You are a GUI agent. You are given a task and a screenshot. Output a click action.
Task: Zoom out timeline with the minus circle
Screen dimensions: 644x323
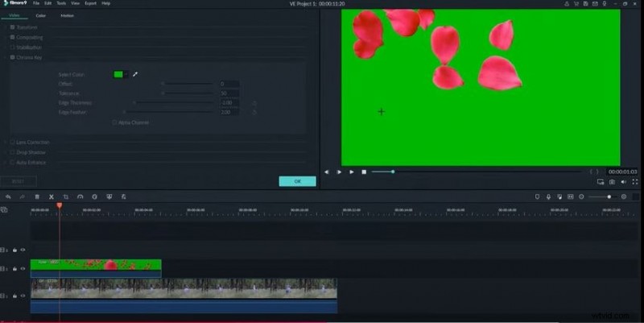(x=581, y=197)
